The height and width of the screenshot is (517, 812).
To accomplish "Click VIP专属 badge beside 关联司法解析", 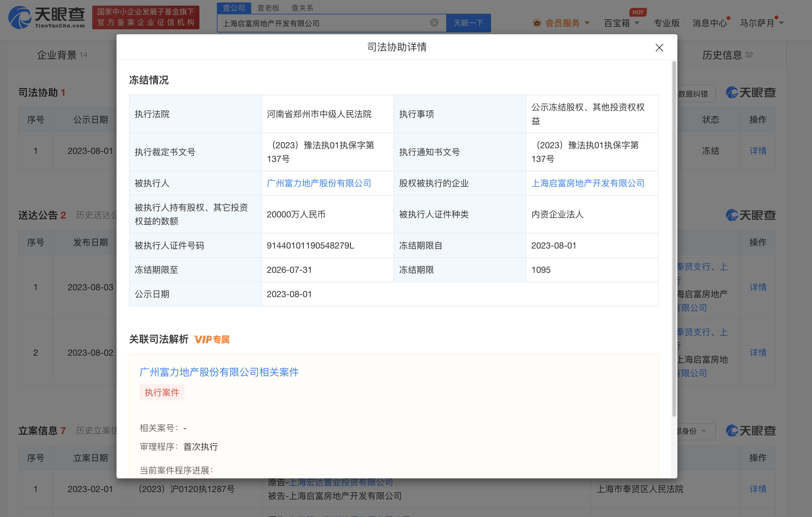I will (212, 339).
